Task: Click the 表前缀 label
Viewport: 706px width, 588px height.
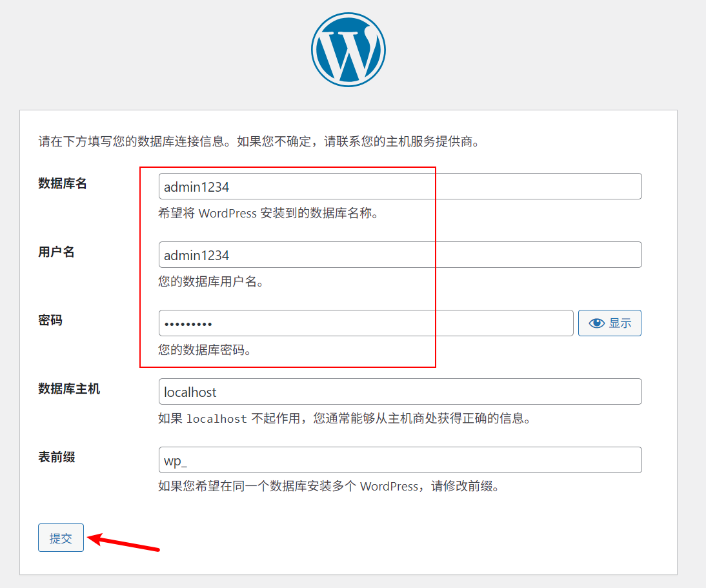Action: point(57,458)
